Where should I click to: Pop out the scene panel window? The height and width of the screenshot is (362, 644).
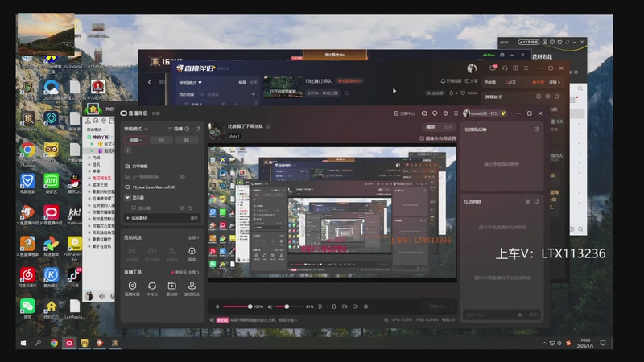point(197,129)
